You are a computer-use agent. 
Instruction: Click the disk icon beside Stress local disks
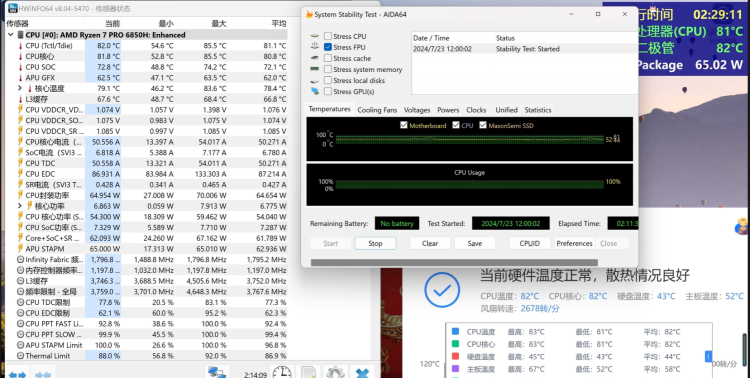315,81
